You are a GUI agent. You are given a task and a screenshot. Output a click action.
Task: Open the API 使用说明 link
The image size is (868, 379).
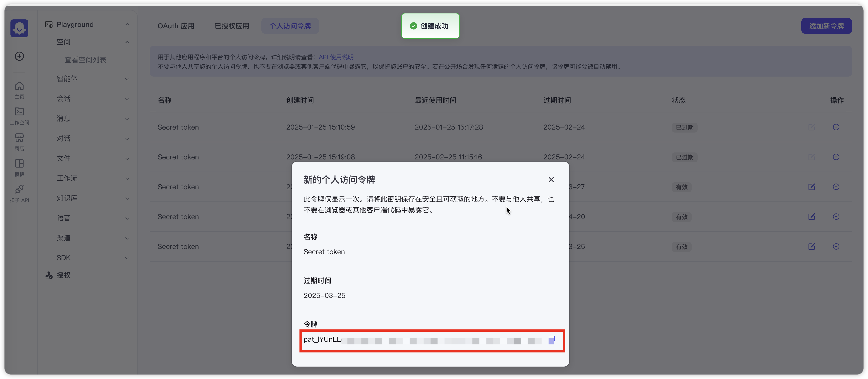336,57
